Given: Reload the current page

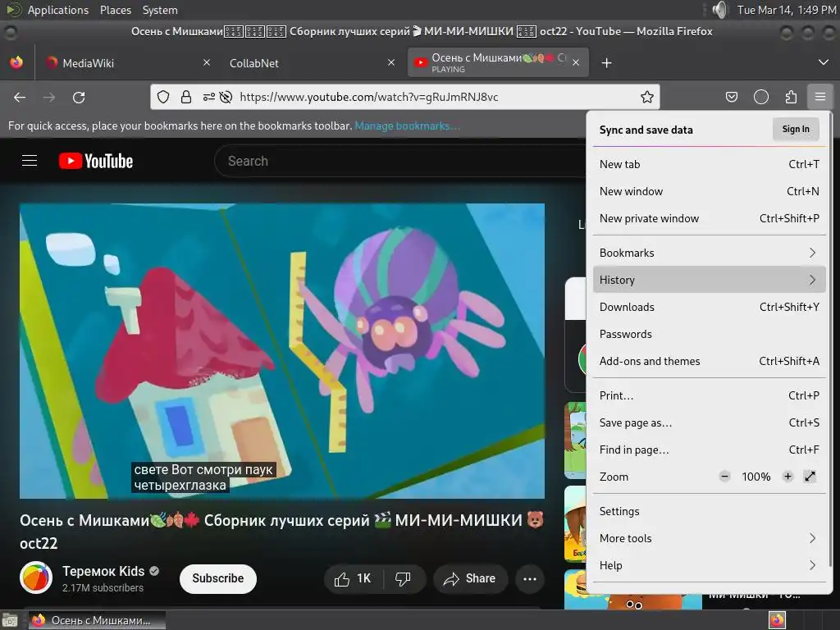Looking at the screenshot, I should [x=79, y=97].
